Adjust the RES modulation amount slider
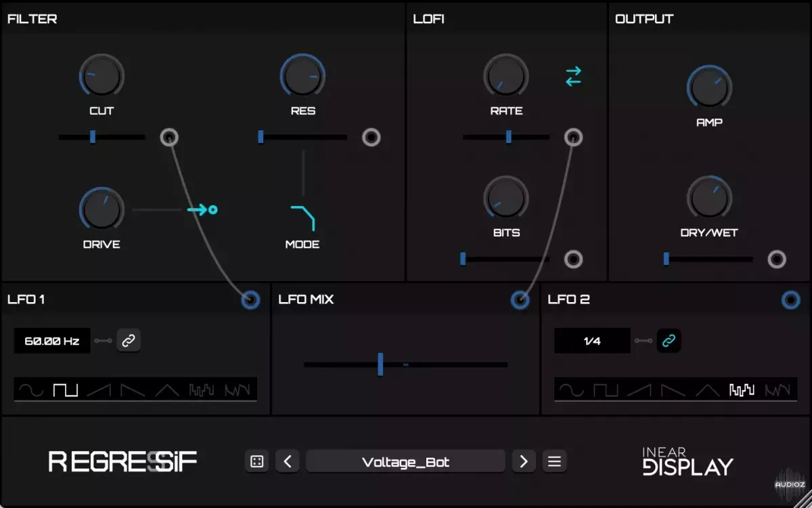The width and height of the screenshot is (812, 508). (x=304, y=137)
